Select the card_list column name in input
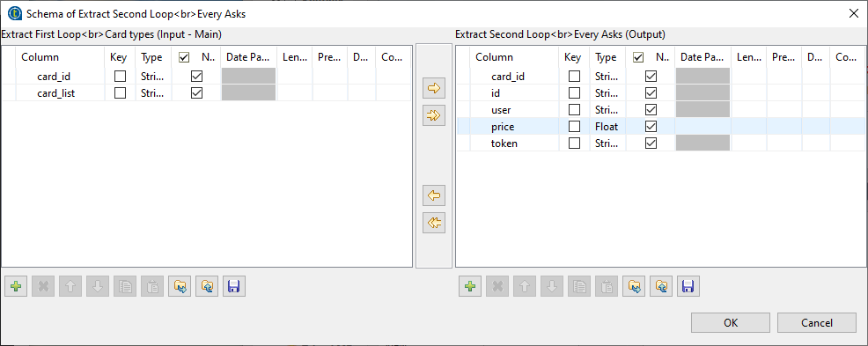 (56, 93)
